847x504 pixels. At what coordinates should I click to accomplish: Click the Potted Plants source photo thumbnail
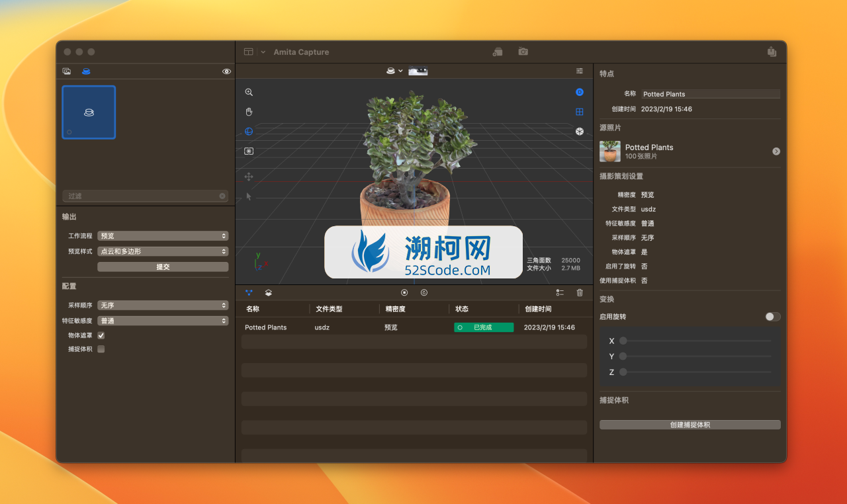pos(610,151)
